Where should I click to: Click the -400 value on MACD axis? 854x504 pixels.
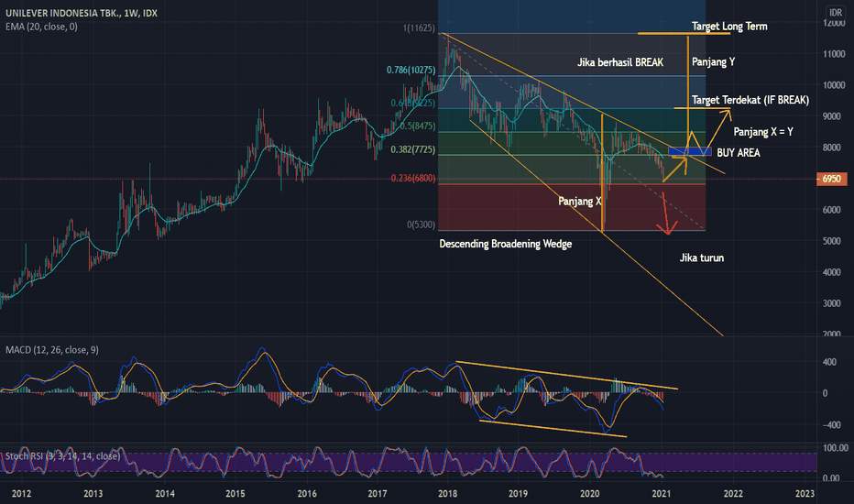tap(831, 424)
